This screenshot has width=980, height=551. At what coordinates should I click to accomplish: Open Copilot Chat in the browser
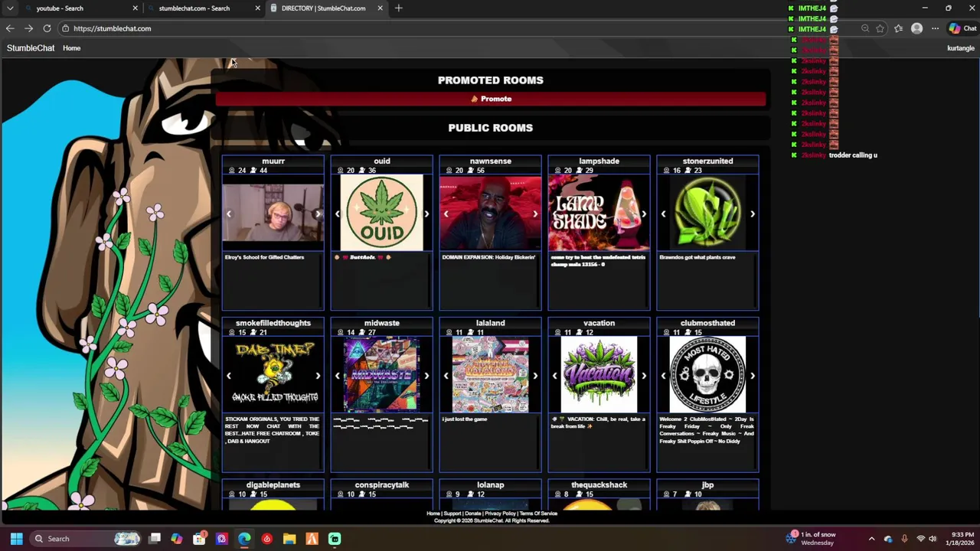(962, 28)
